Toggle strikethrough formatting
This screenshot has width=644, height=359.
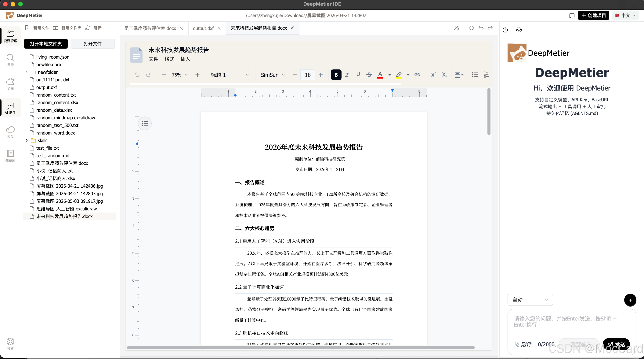(x=369, y=75)
